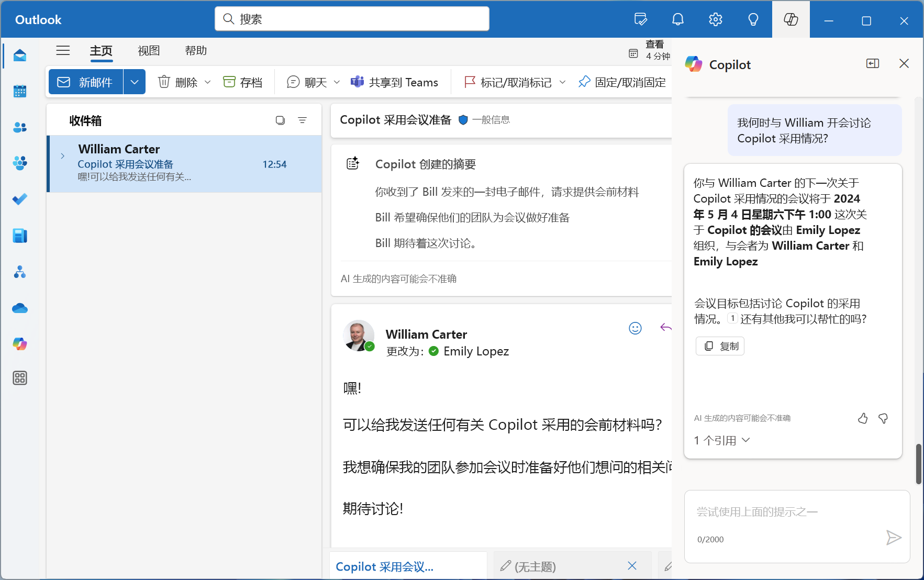
Task: Click the My Day notes icon in title bar
Action: [x=640, y=19]
